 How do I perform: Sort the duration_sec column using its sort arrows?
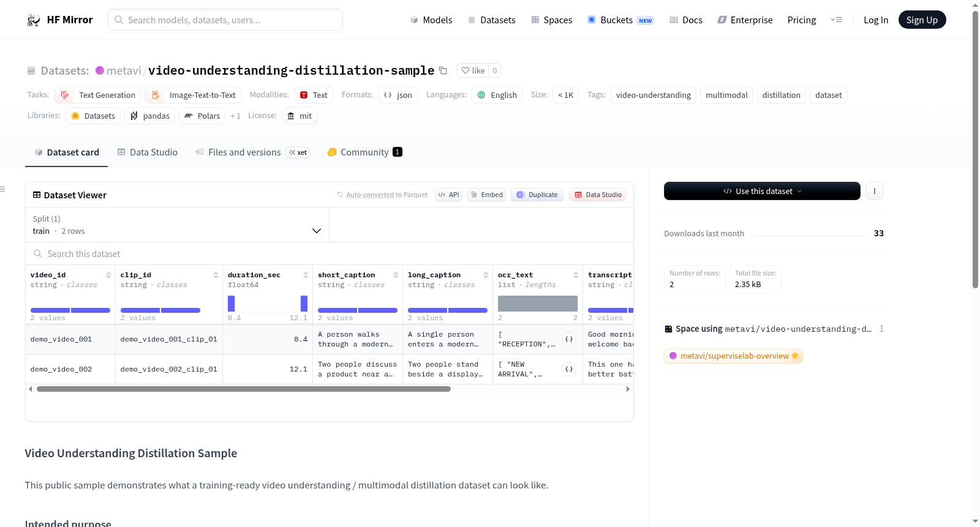coord(306,275)
